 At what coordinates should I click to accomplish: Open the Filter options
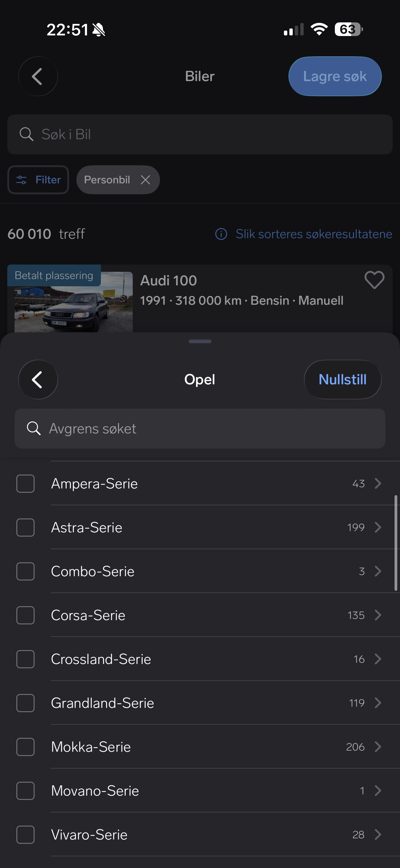[x=38, y=180]
